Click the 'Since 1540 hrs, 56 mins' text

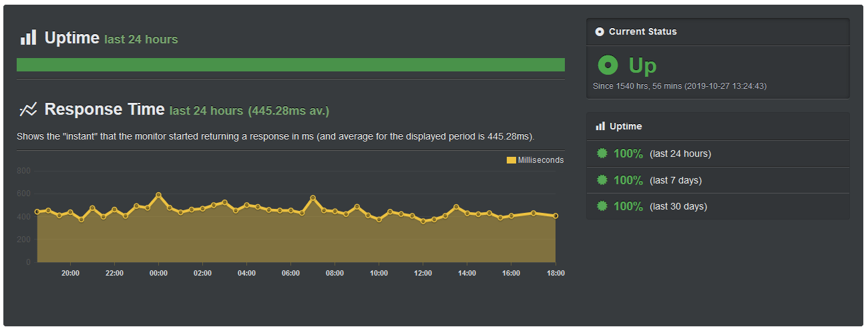(x=637, y=86)
